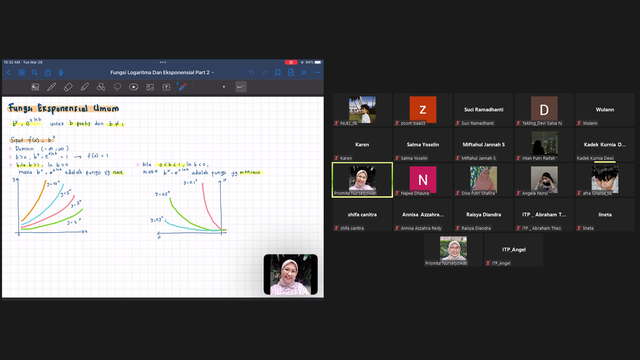Tap the three-dot multitasking handle
Viewport: 640px width, 360px height.
(163, 62)
